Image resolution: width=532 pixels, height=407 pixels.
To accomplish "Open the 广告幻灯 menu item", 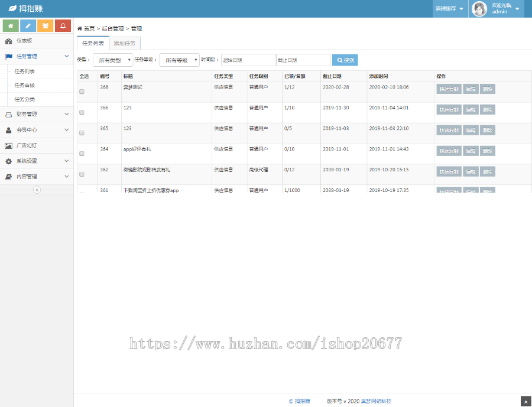I will point(37,145).
